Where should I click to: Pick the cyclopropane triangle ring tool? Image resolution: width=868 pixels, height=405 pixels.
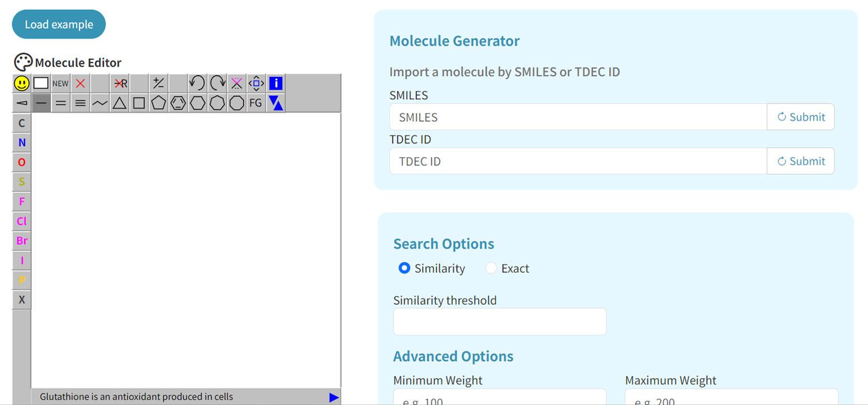tap(119, 103)
